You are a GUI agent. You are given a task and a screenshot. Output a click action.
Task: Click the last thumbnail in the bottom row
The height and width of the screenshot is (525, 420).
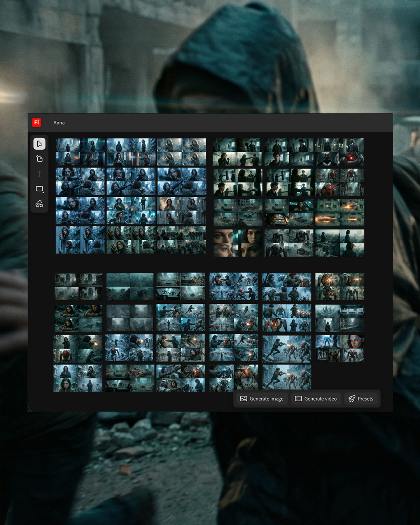(287, 377)
